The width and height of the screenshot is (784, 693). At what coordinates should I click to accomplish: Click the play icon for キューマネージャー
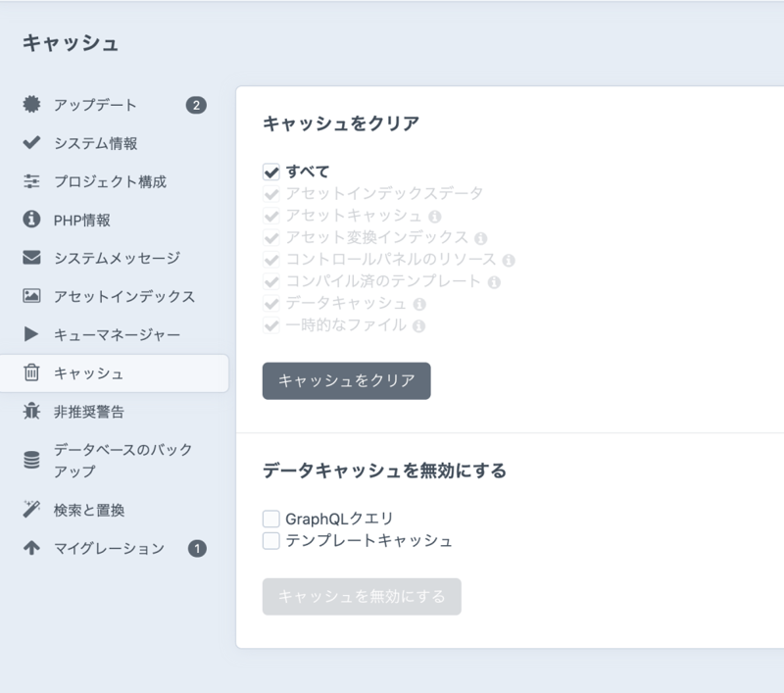(x=31, y=334)
